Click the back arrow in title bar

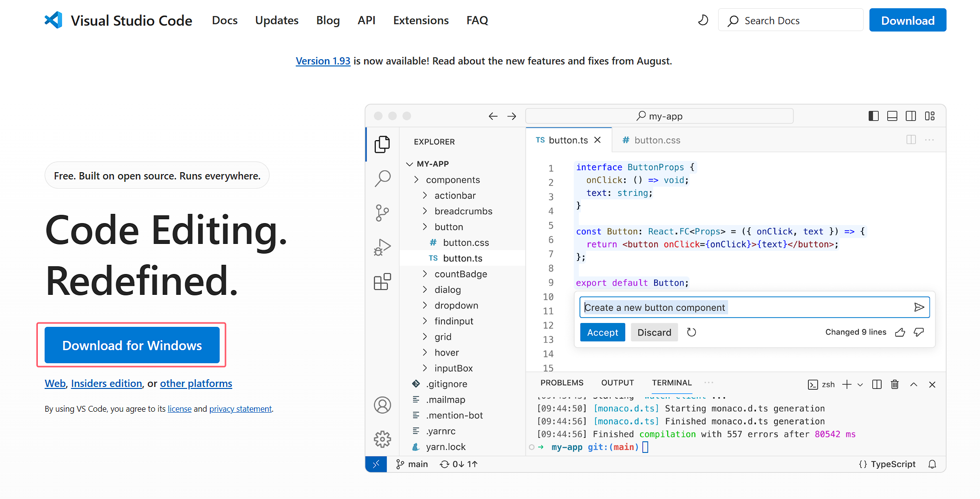(493, 116)
